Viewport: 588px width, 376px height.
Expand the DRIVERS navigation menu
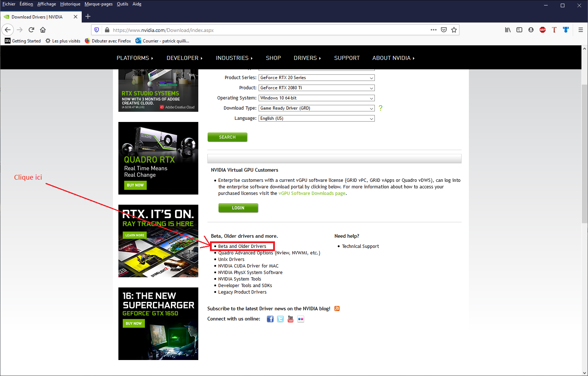[x=307, y=58]
